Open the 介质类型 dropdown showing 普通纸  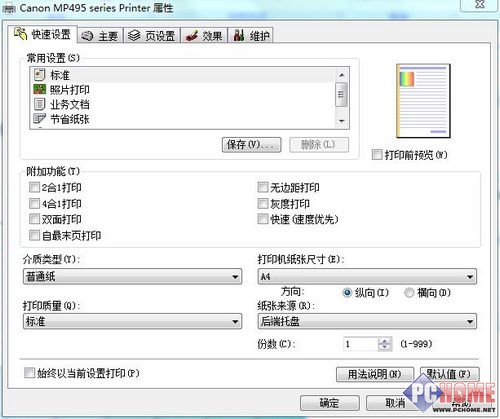132,276
